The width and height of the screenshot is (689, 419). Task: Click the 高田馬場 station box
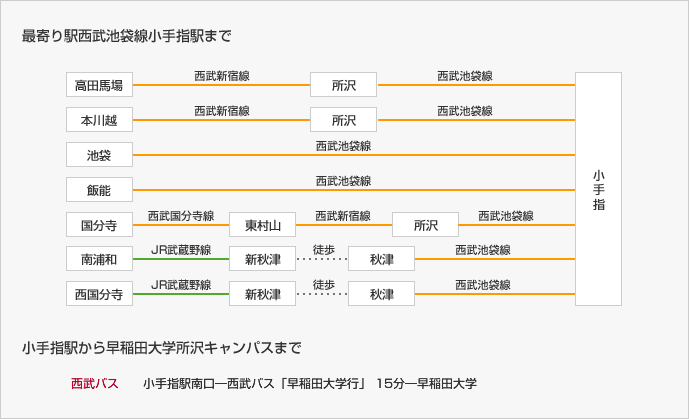[x=99, y=85]
